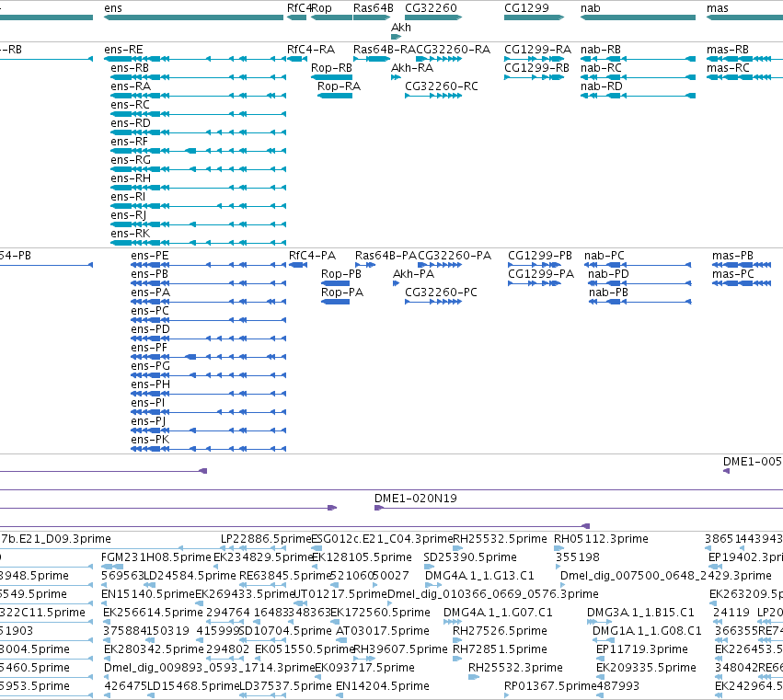Click the Akh-RA transcript label
783x700 pixels.
412,68
